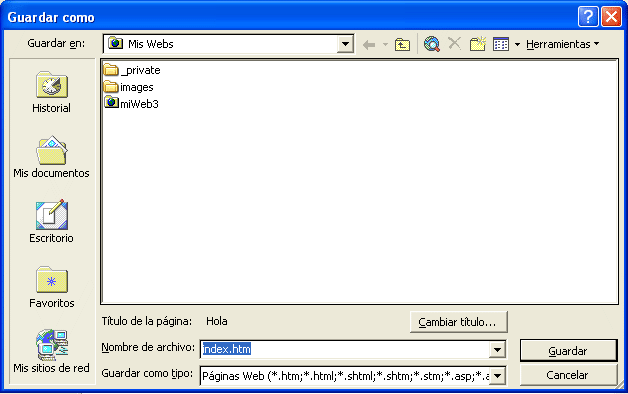The height and width of the screenshot is (394, 628).
Task: Click the back arrow navigation icon
Action: tap(369, 44)
